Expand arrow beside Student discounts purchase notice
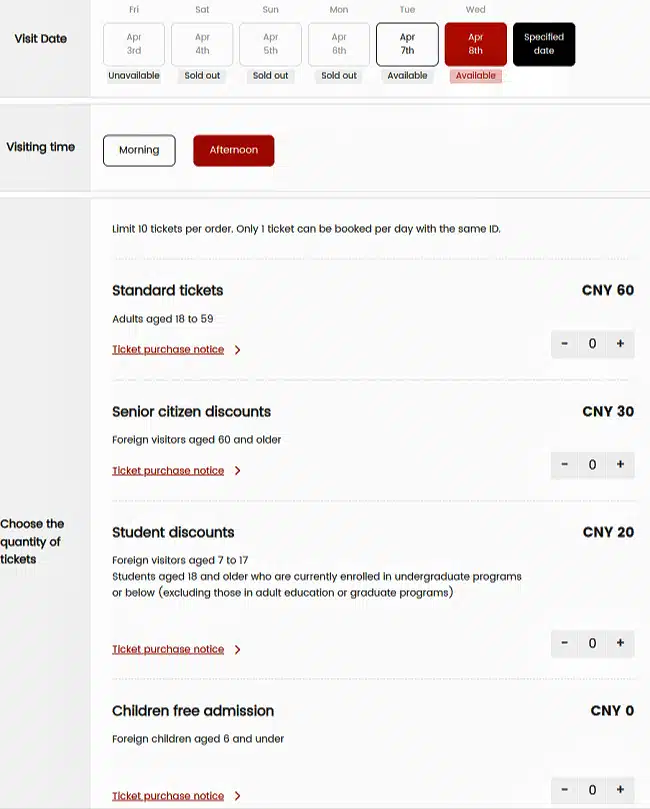Image resolution: width=650 pixels, height=809 pixels. pos(237,650)
